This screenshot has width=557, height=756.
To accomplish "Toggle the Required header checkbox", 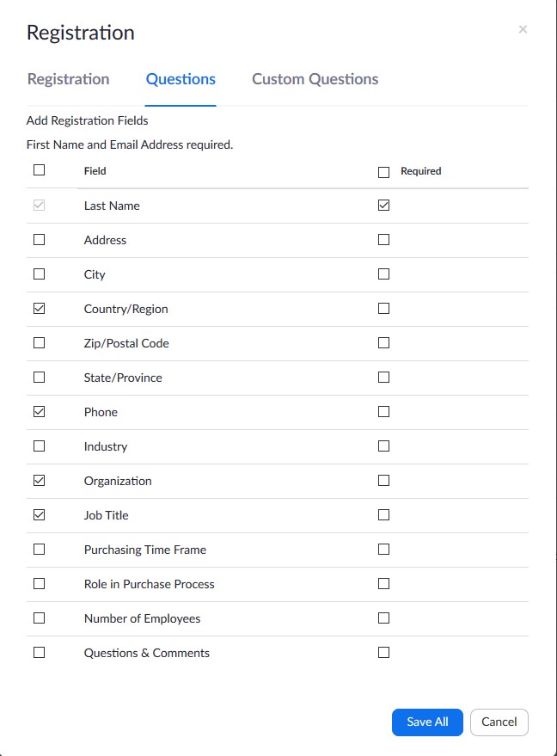I will point(383,172).
